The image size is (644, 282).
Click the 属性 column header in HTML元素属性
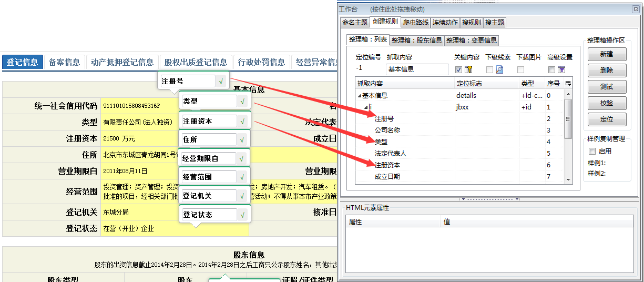(x=393, y=222)
